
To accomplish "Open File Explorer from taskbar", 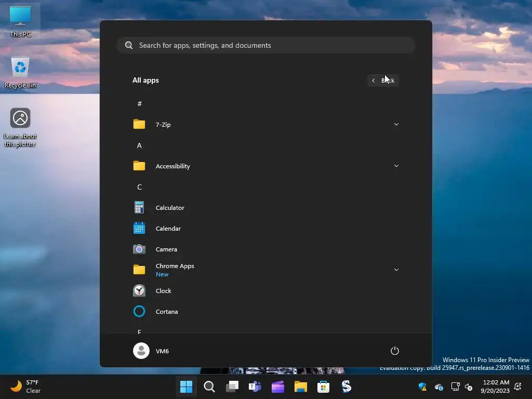I will click(301, 387).
